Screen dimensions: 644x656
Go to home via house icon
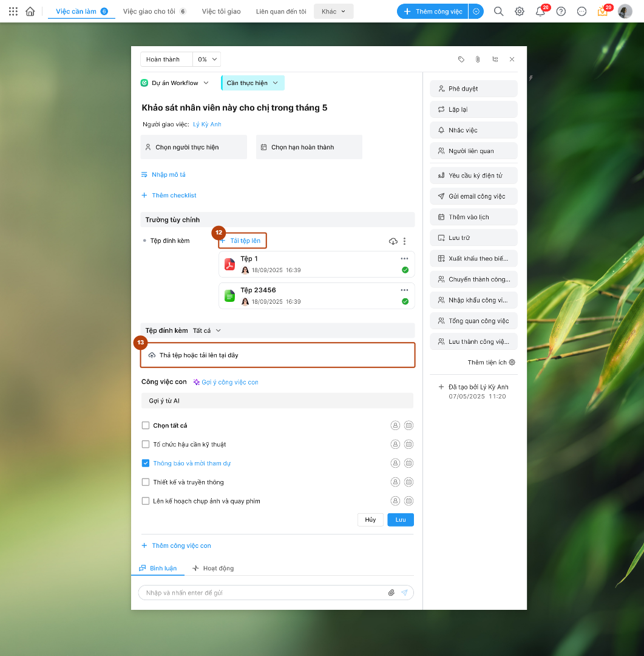[30, 12]
